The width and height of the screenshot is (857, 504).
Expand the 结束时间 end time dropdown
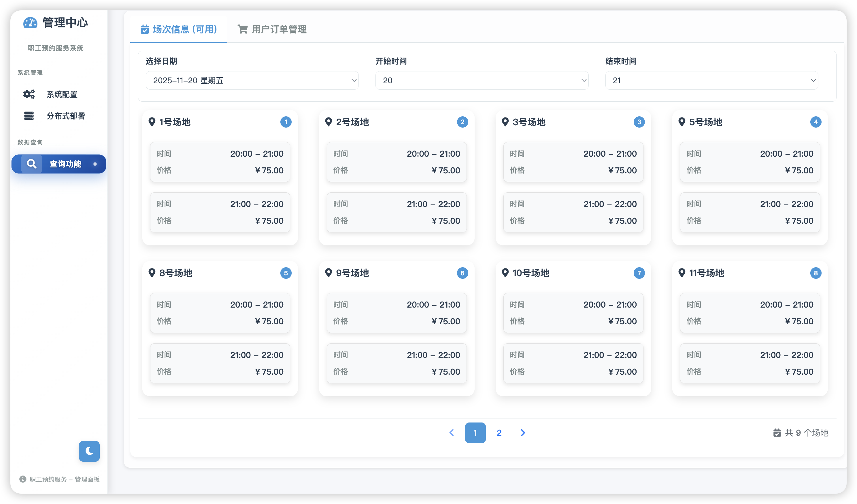pyautogui.click(x=711, y=81)
